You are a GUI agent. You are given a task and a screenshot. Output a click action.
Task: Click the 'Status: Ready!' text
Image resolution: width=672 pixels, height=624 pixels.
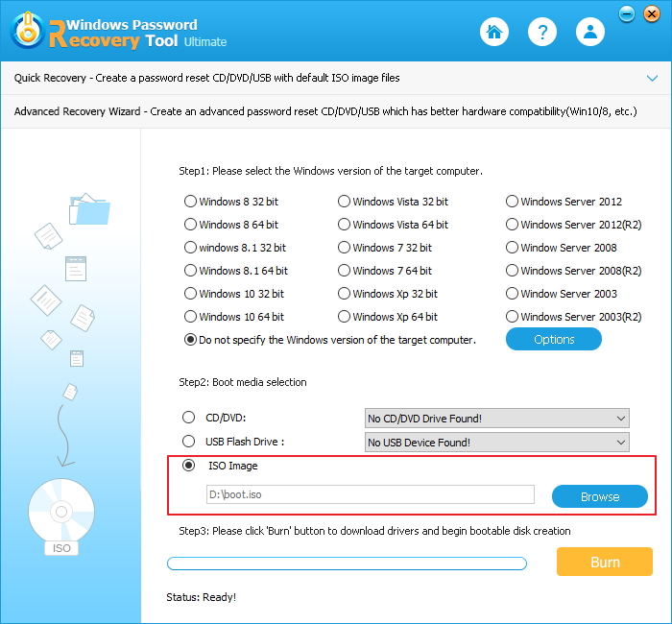pos(201,597)
